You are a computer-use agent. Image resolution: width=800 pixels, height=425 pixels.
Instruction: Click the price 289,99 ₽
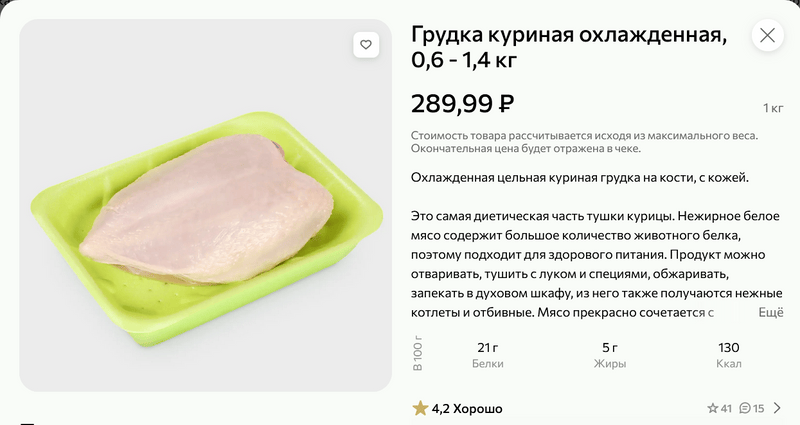463,102
